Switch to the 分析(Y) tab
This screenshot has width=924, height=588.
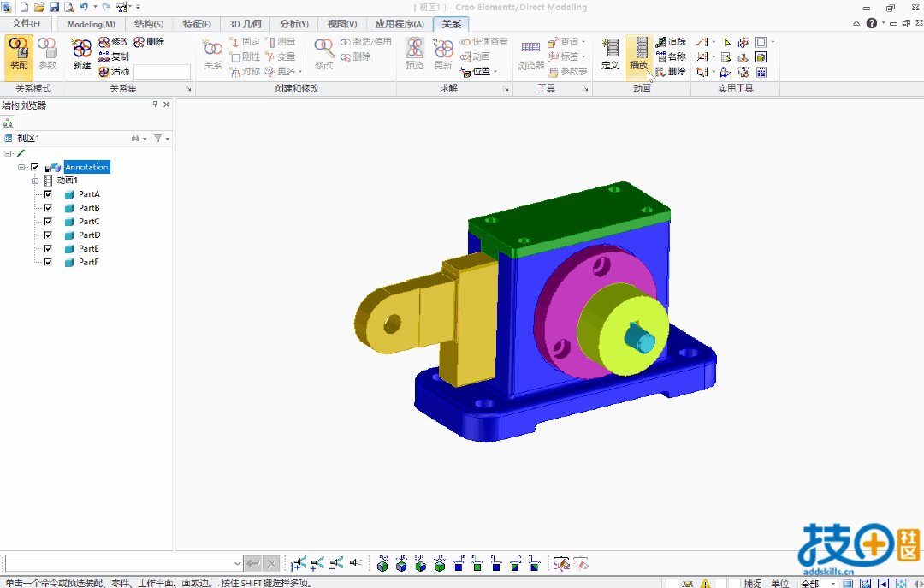(294, 24)
